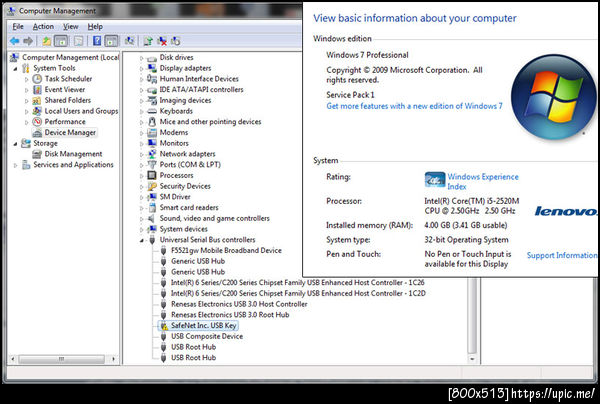Viewport: 600px width, 404px height.
Task: Select Ports (COM & LPT) category
Action: pos(190,165)
